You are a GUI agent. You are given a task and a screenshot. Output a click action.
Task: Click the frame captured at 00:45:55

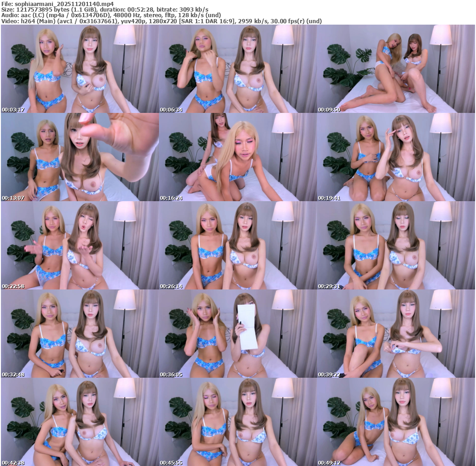pos(238,422)
